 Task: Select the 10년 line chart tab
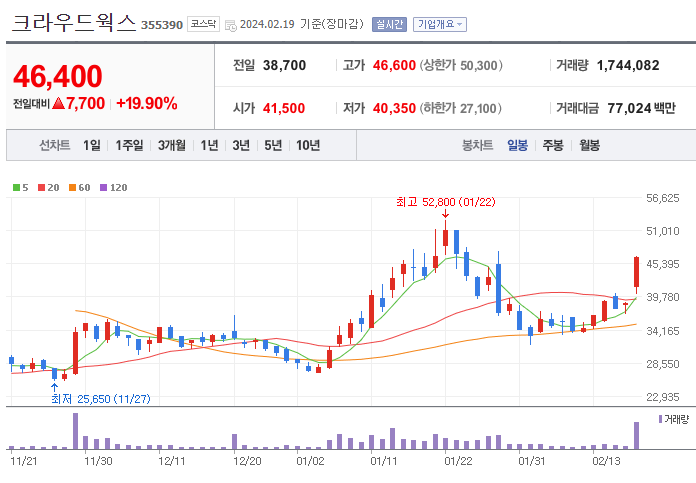pyautogui.click(x=308, y=145)
